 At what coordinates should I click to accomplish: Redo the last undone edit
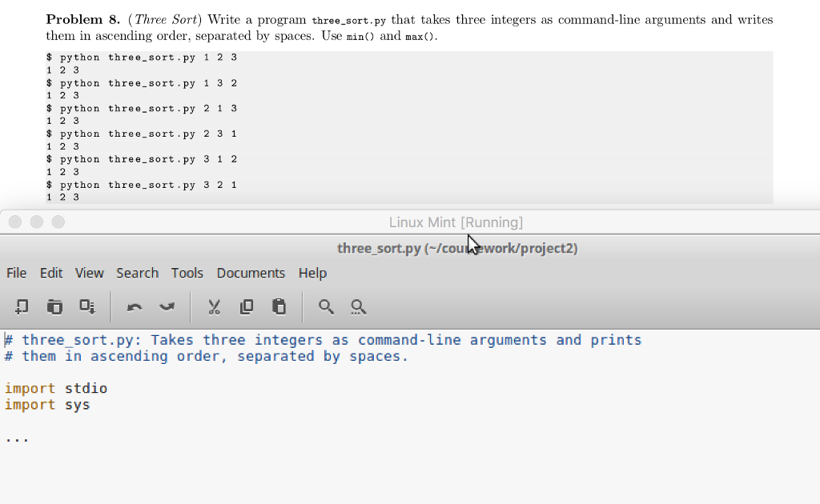point(167,306)
